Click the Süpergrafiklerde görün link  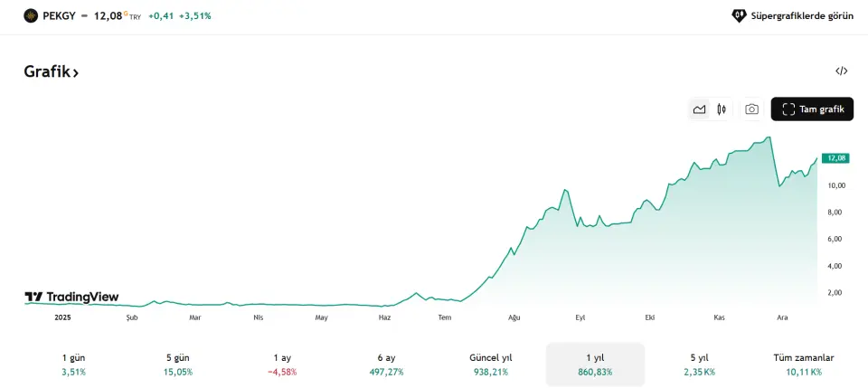802,15
